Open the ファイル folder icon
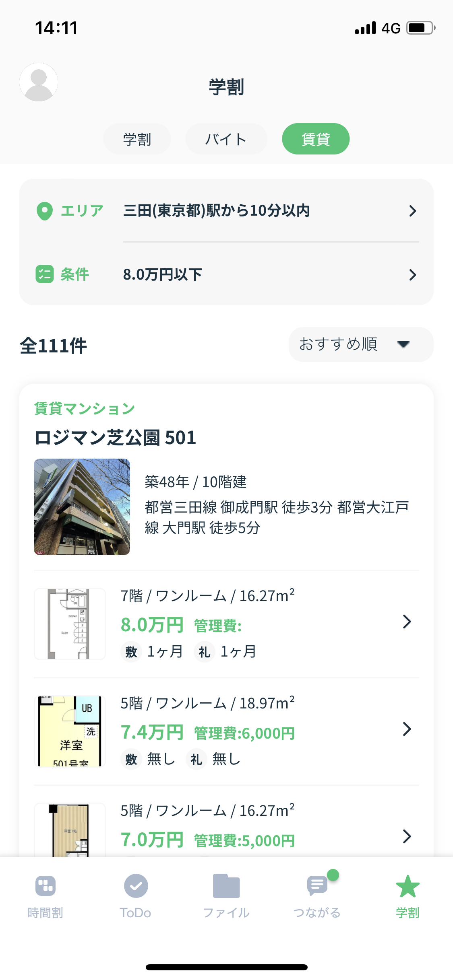This screenshot has height=980, width=453. (226, 886)
